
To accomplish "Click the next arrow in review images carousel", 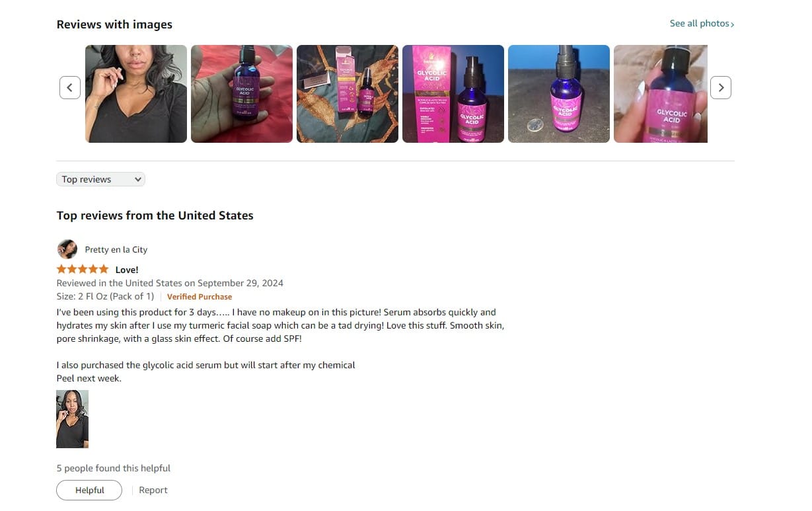I will pyautogui.click(x=721, y=87).
